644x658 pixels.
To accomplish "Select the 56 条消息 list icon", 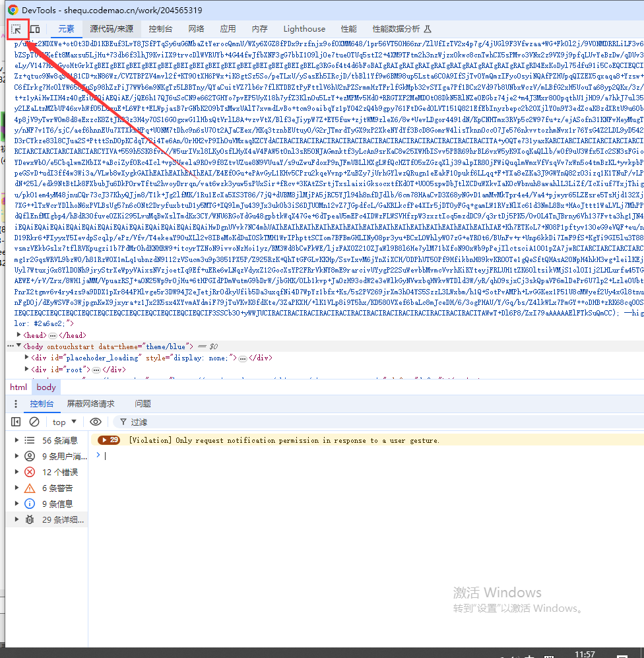I will (x=30, y=440).
